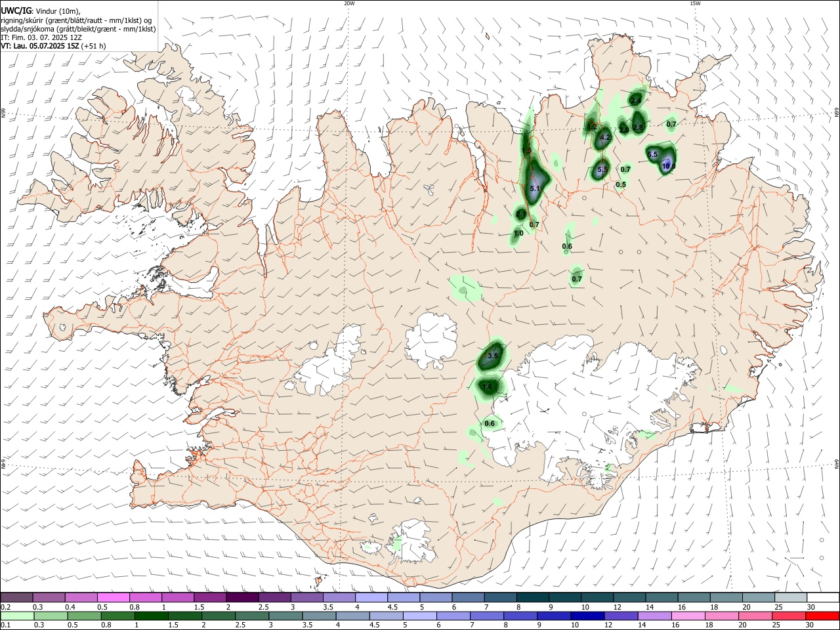The height and width of the screenshot is (630, 840).
Task: Click the 2.4 precipitation value on the map
Action: (636, 100)
